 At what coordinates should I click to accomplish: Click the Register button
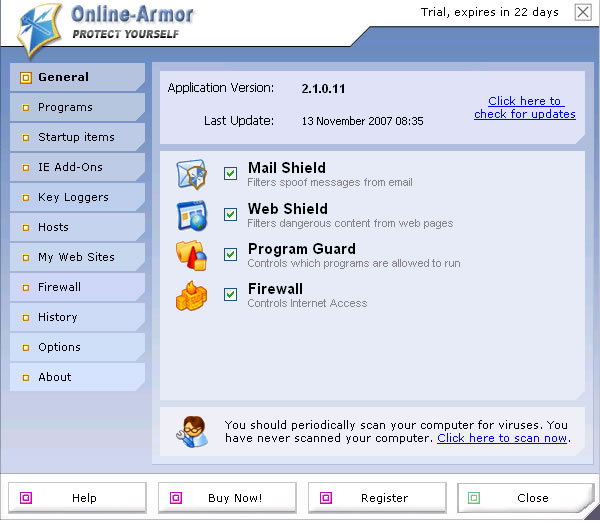coord(377,497)
